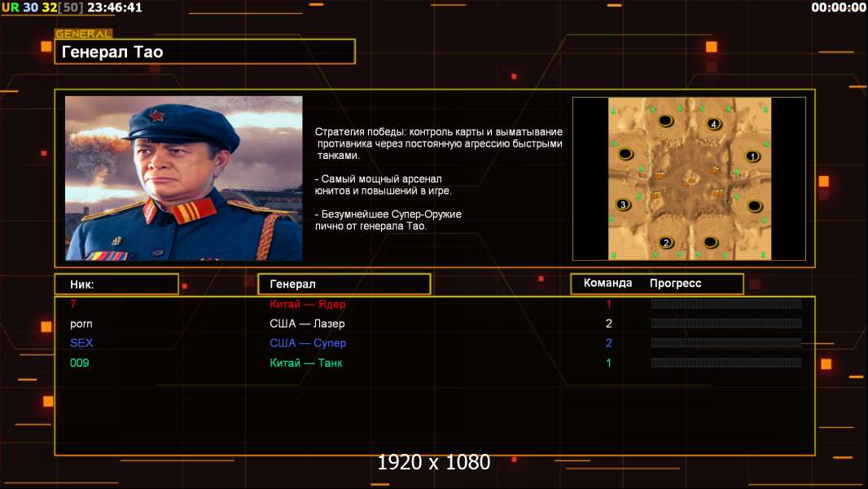
Task: Click the team number for Китай — Ядер
Action: pyautogui.click(x=608, y=303)
